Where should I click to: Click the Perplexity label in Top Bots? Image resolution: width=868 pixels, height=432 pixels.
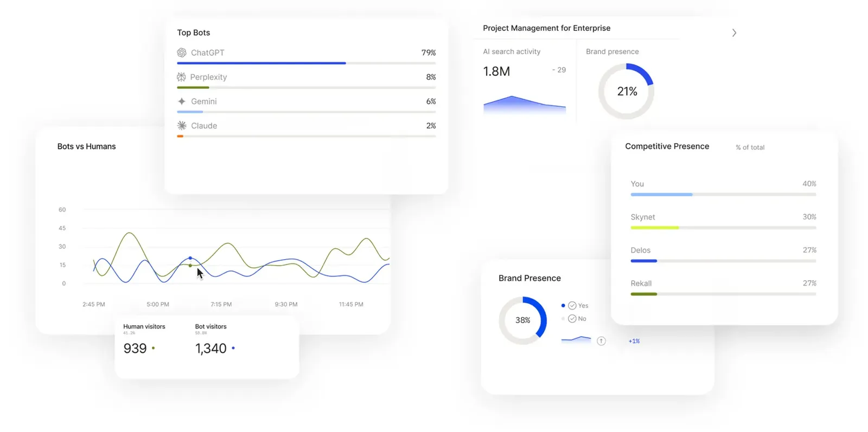tap(208, 77)
